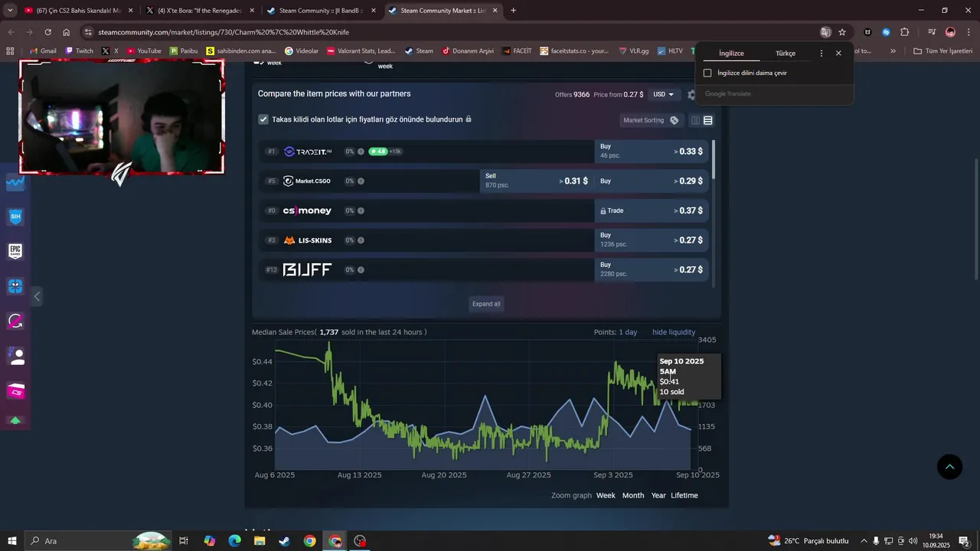Open the tab search dropdown arrow
The width and height of the screenshot is (980, 551).
pos(10,11)
